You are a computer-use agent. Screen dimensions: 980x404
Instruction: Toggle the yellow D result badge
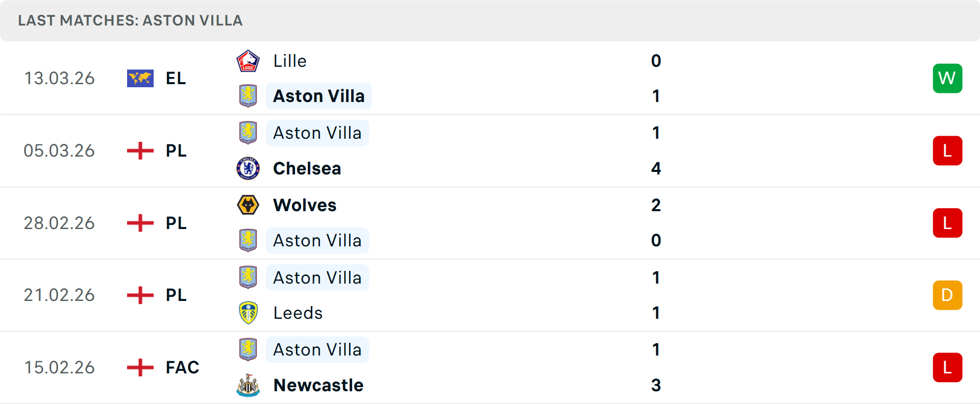coord(947,295)
